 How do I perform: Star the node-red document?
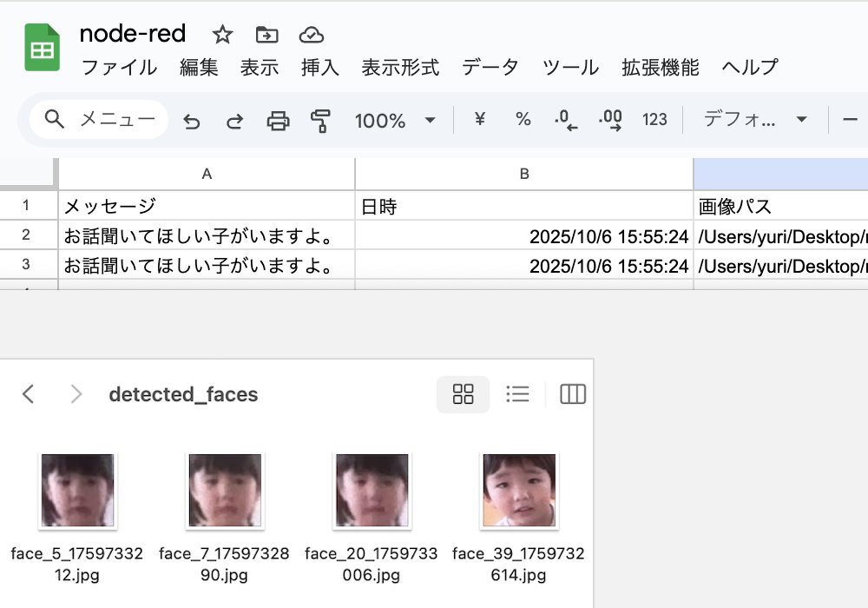click(x=223, y=35)
